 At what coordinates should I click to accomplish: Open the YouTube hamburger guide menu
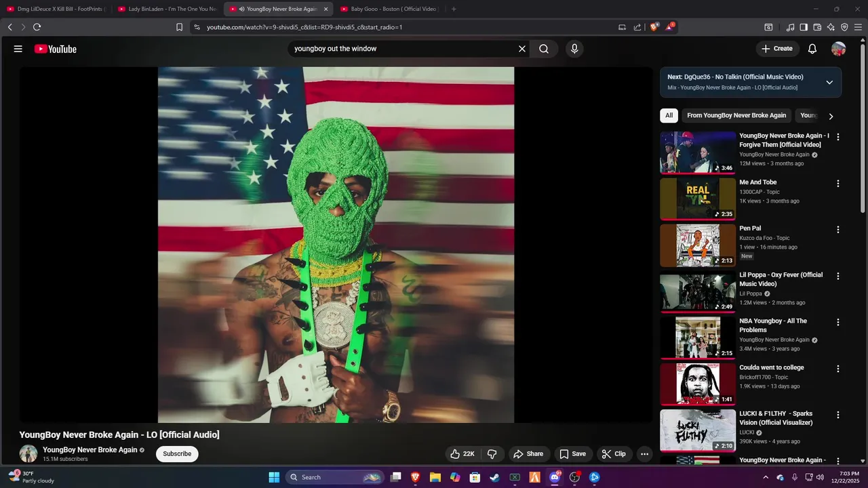[x=18, y=49]
